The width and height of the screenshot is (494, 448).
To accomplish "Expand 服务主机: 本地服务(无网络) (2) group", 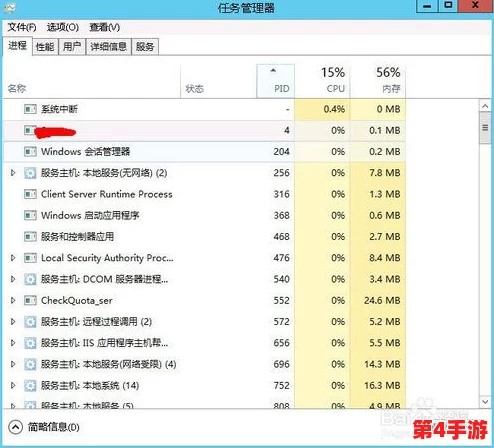I will pos(13,173).
